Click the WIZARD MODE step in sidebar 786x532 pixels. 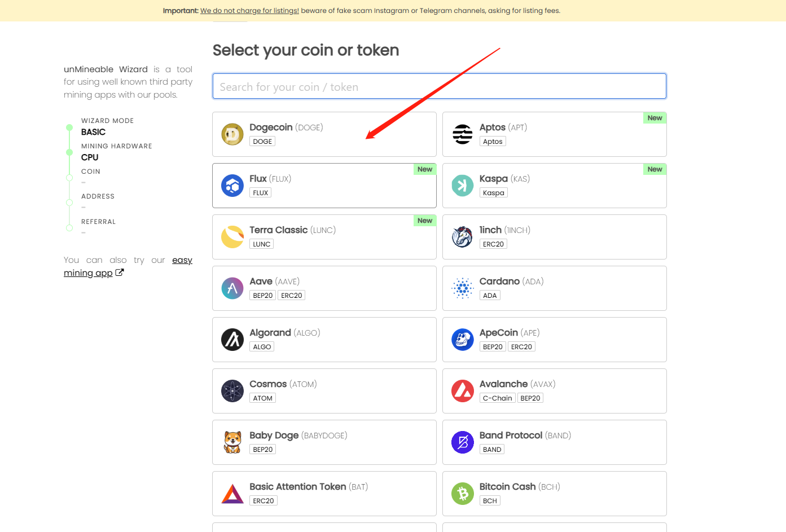point(107,121)
